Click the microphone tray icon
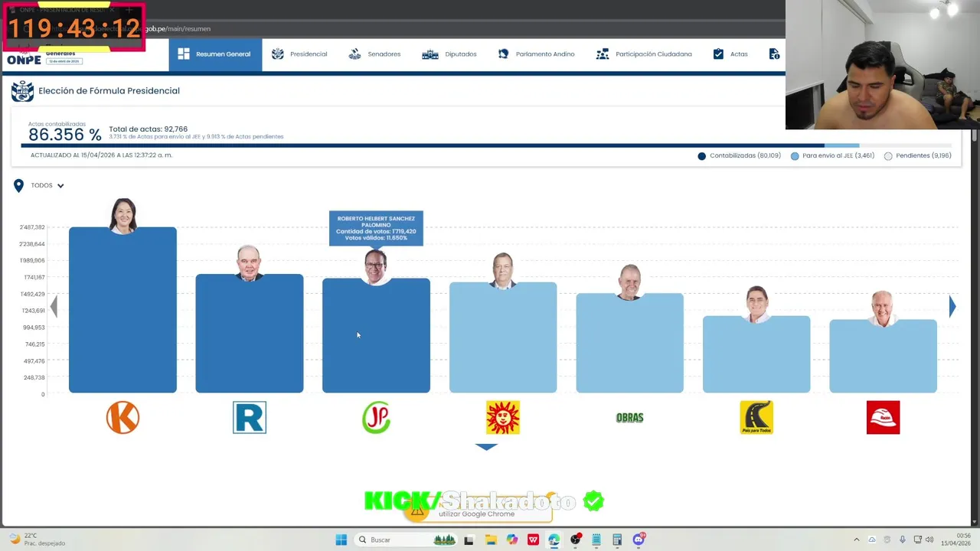The height and width of the screenshot is (551, 980). click(x=903, y=540)
